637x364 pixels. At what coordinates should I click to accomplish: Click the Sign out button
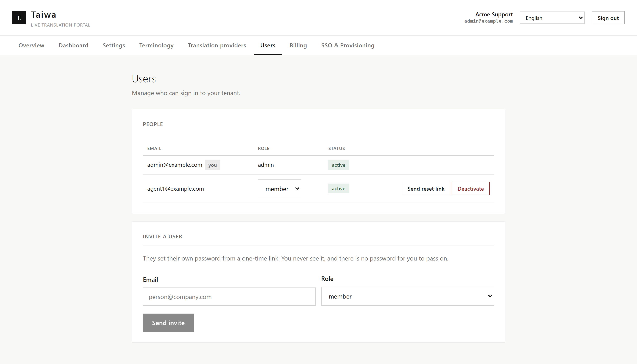[608, 18]
